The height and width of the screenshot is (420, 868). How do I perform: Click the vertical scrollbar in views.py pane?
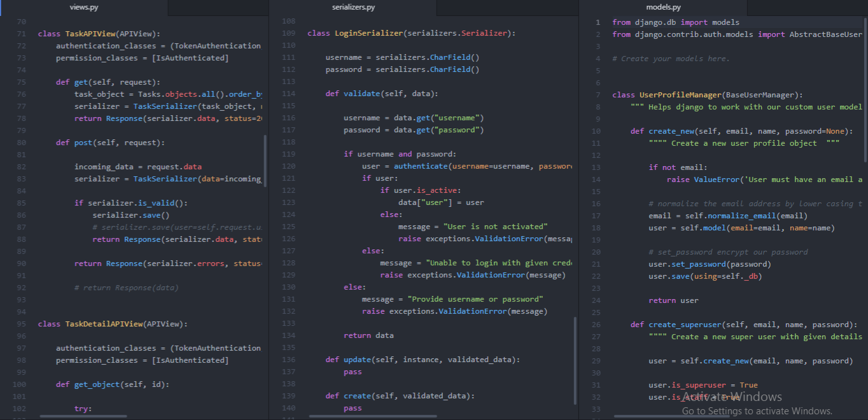pyautogui.click(x=265, y=159)
